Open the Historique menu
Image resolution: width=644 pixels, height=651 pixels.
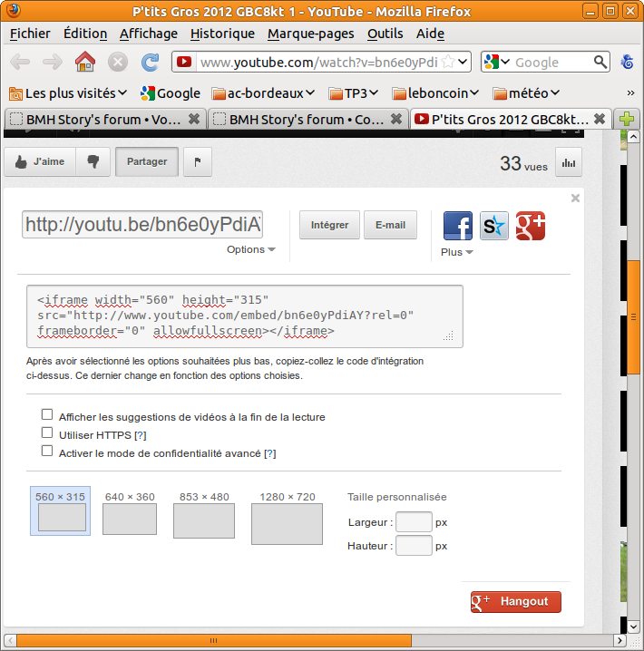click(222, 34)
